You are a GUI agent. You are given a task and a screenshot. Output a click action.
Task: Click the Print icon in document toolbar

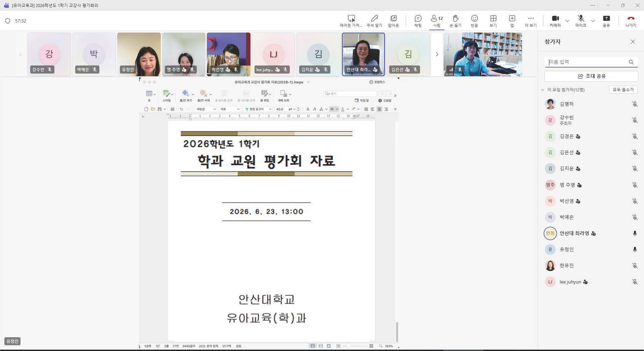click(x=172, y=109)
